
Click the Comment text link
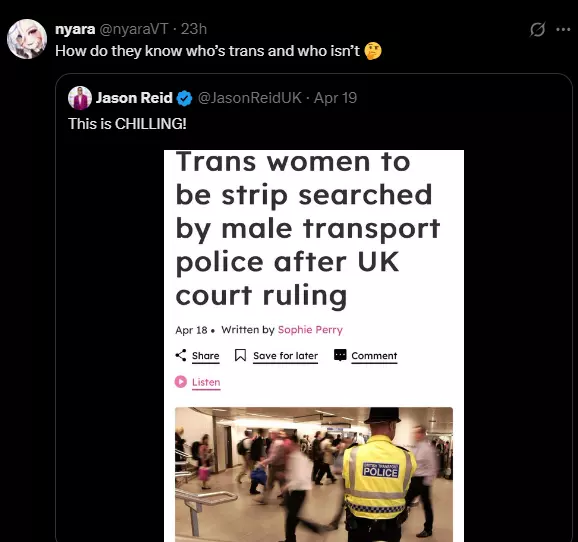click(x=374, y=356)
